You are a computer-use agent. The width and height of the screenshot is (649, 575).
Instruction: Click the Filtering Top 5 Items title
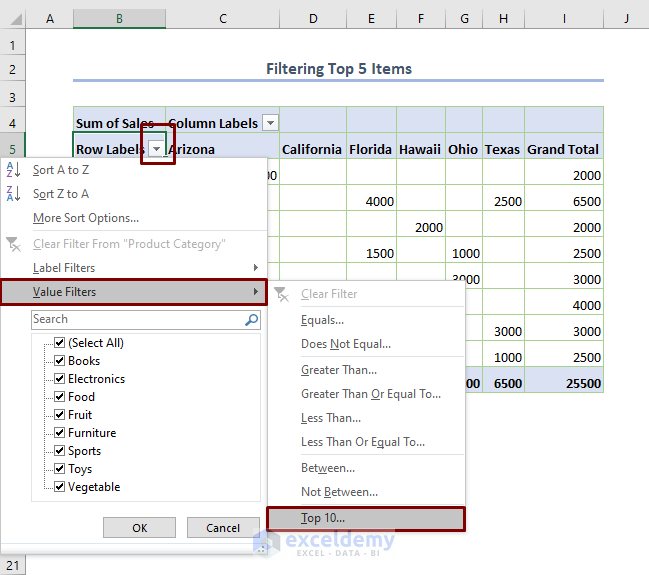[x=339, y=69]
